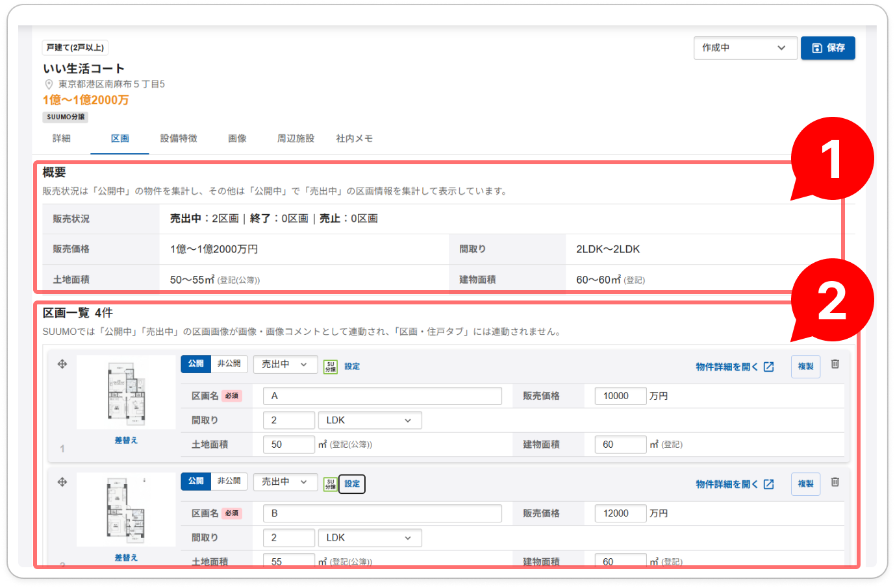Click 差替え under lot A floor plan

(x=126, y=441)
